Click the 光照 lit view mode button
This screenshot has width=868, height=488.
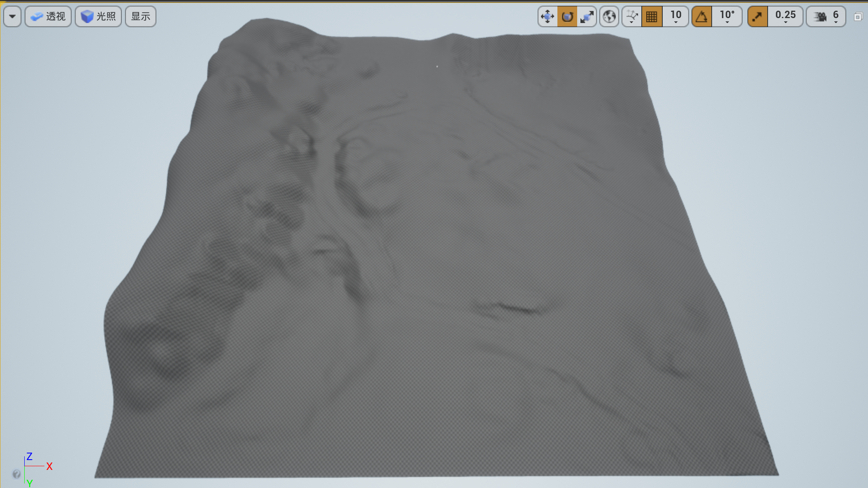(x=98, y=16)
